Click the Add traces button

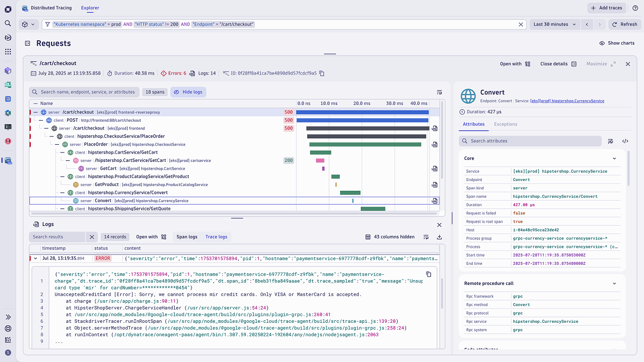(x=607, y=8)
